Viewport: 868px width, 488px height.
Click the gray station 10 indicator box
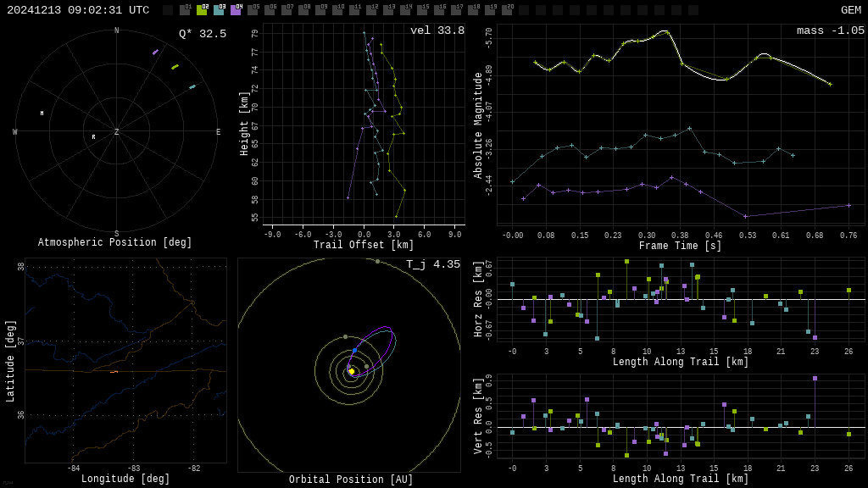click(x=337, y=10)
